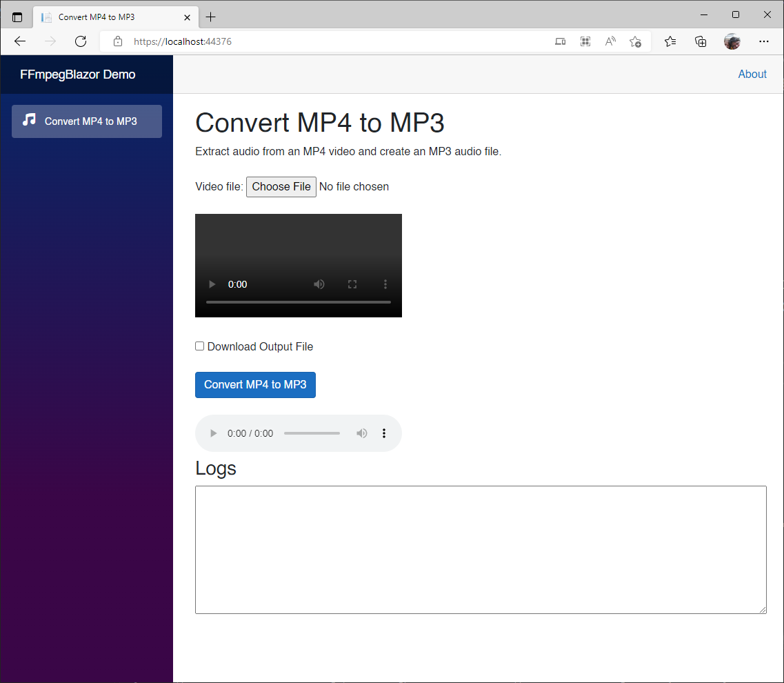This screenshot has width=784, height=683.
Task: Minimize the browser window
Action: tap(704, 14)
